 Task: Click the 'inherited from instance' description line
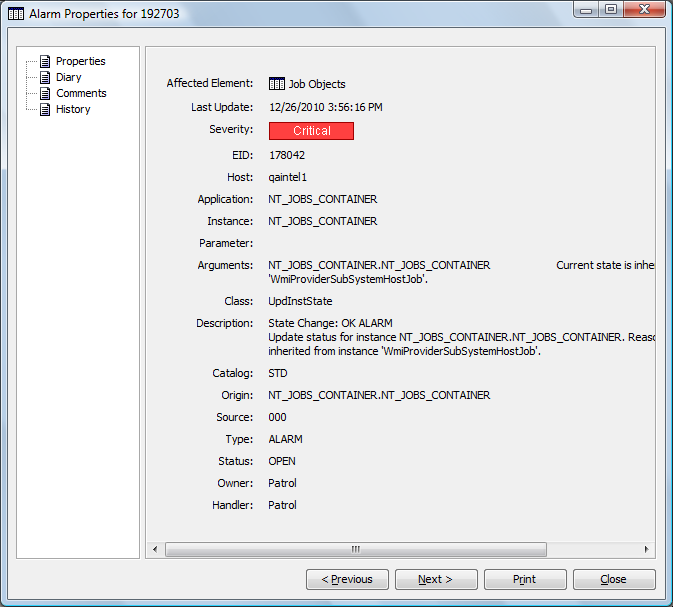[404, 351]
